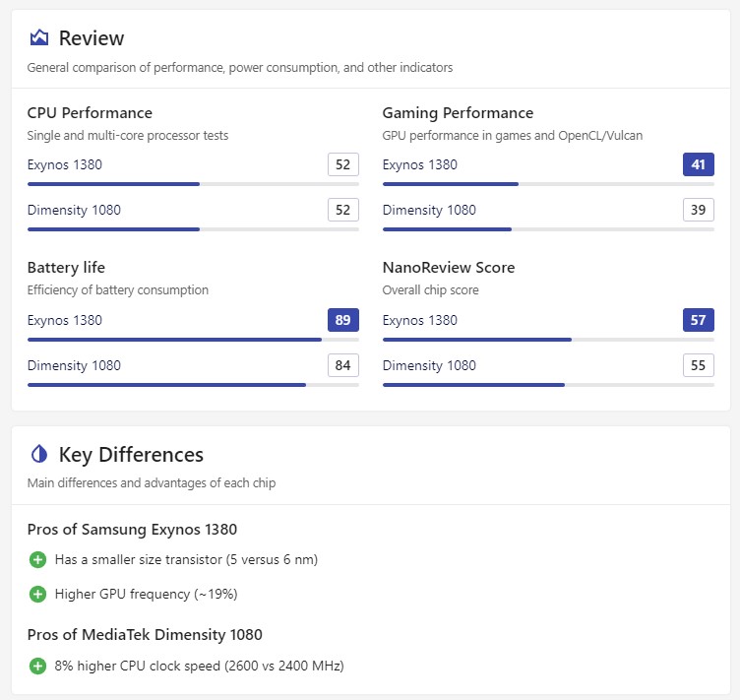The image size is (740, 700).
Task: Click the smaller size transistor text
Action: (x=186, y=560)
